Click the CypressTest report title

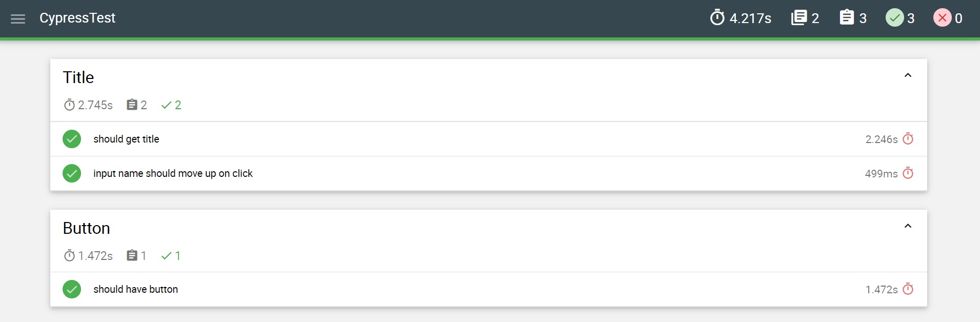(x=77, y=18)
